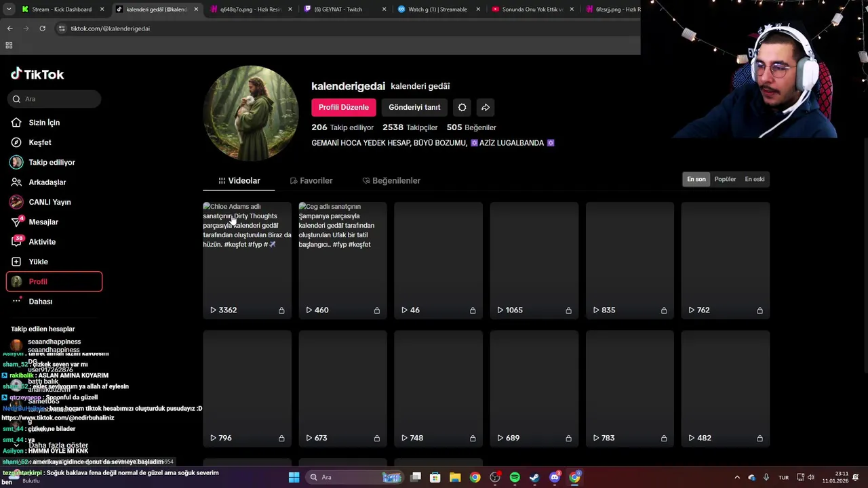868x488 pixels.
Task: Click the Gönderiyi tanıt button
Action: point(414,107)
